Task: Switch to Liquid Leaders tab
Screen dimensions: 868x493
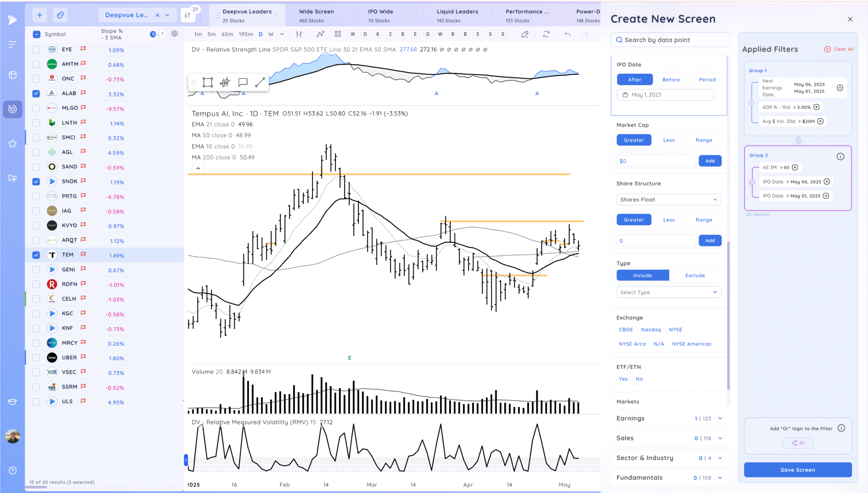Action: (457, 16)
